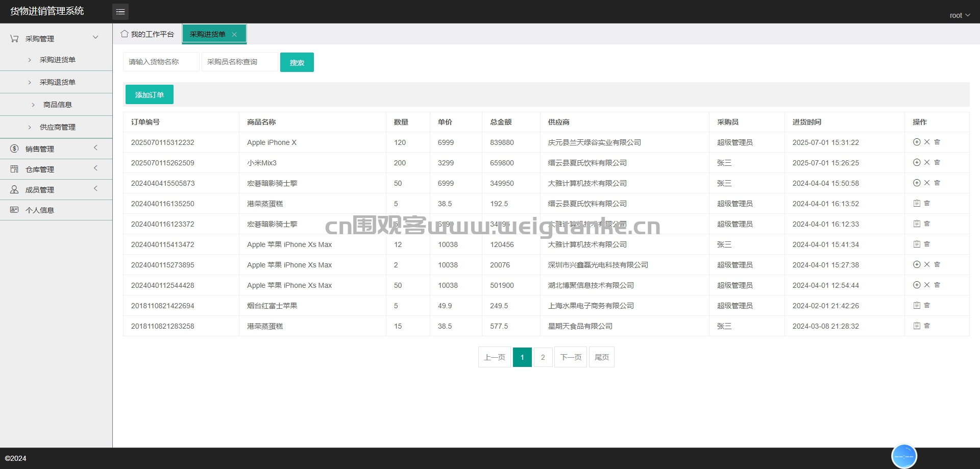Open clipboard detail icon for order 2024040116123372

[x=917, y=224]
